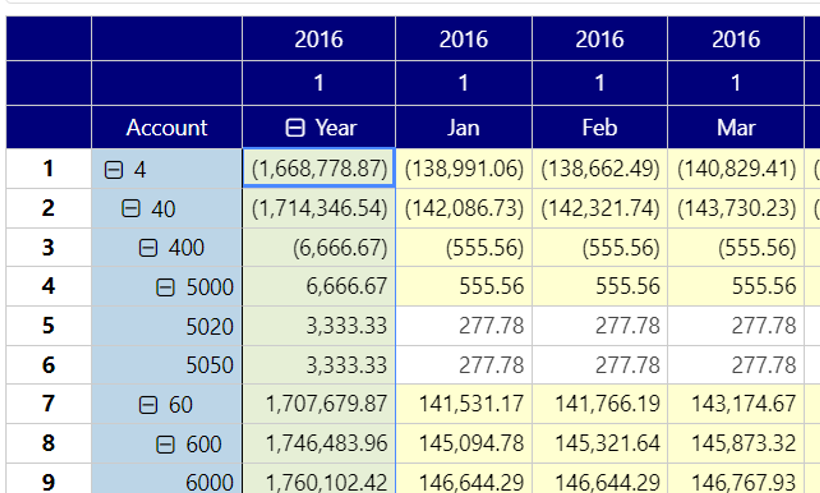Select row 5 header number
Viewport: 820px width, 493px height.
click(x=47, y=326)
